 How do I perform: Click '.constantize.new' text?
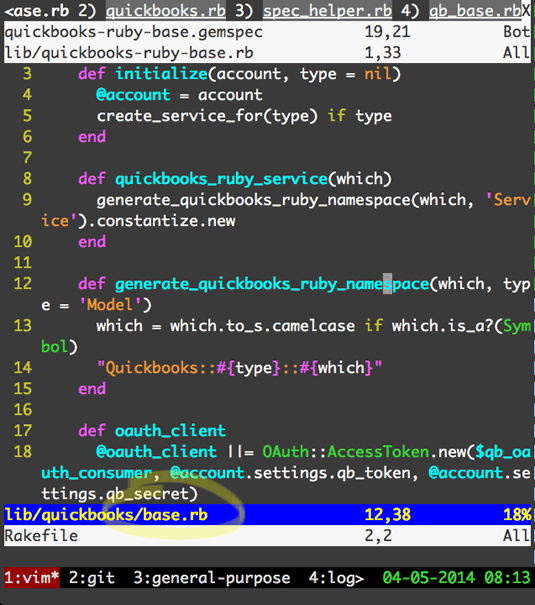tap(161, 221)
